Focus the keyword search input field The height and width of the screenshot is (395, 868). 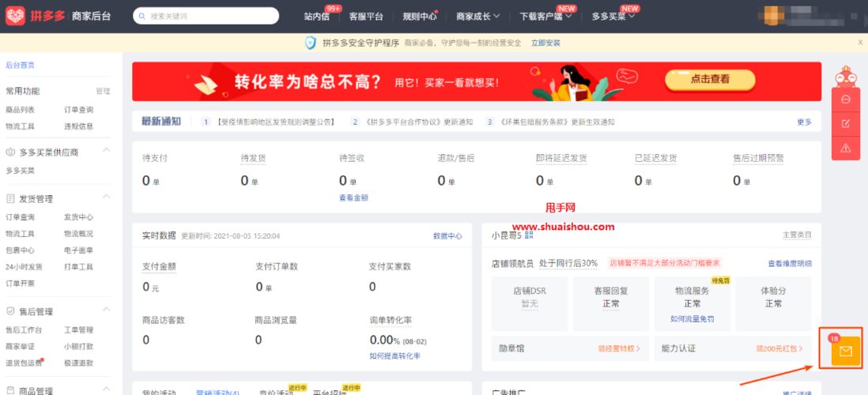click(206, 16)
